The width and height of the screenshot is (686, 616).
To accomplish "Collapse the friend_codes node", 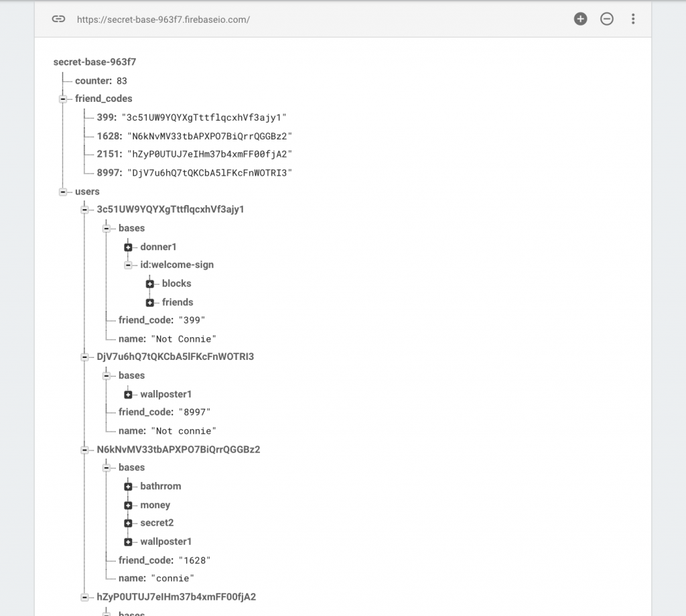I will [x=62, y=99].
